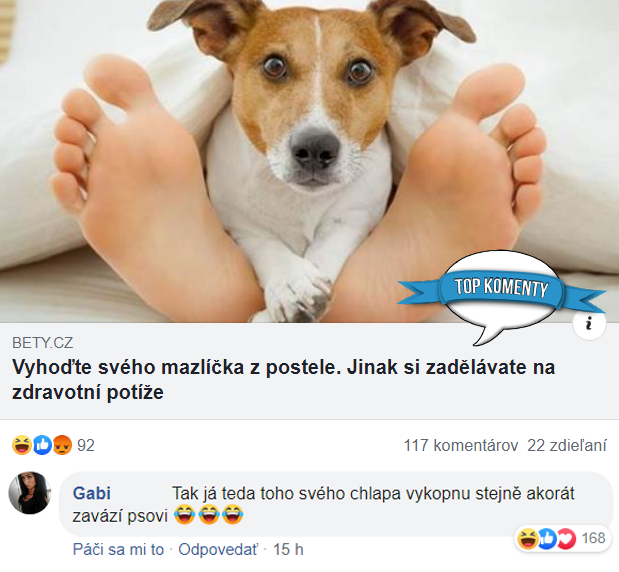619x572 pixels.
Task: Click the info "i" icon on the article image
Action: click(589, 323)
